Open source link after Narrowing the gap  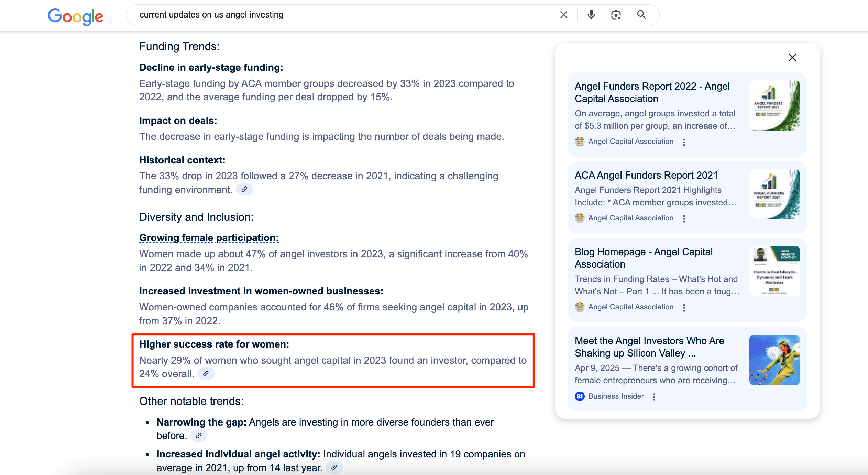pyautogui.click(x=199, y=436)
